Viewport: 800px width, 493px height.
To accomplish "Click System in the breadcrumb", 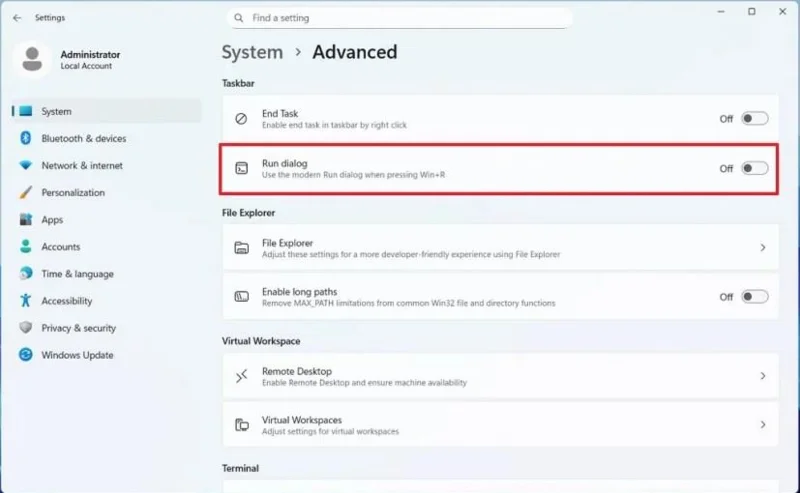I will tap(252, 52).
